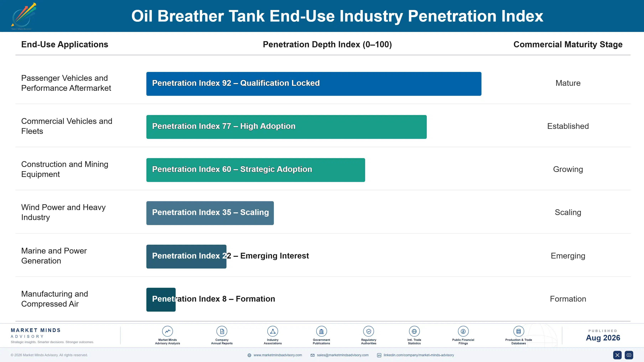Click 'Formation' in Commercial Maturity Stage column
Image resolution: width=644 pixels, height=362 pixels.
[568, 299]
